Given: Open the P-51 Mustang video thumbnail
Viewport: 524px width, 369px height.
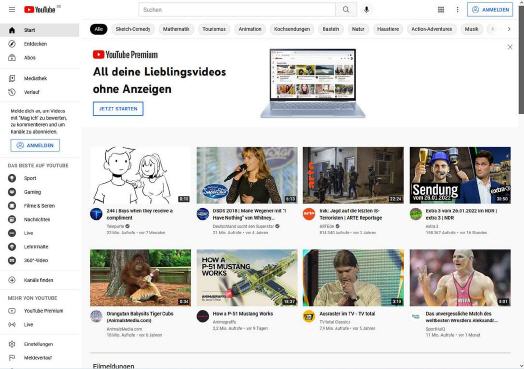Looking at the screenshot, I should pyautogui.click(x=247, y=277).
